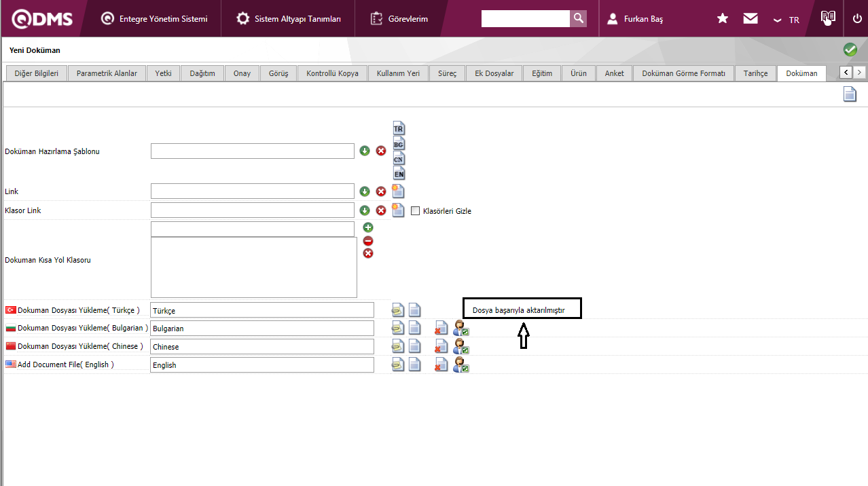
Task: Switch to Kontrollü Kopya tab
Action: click(332, 73)
